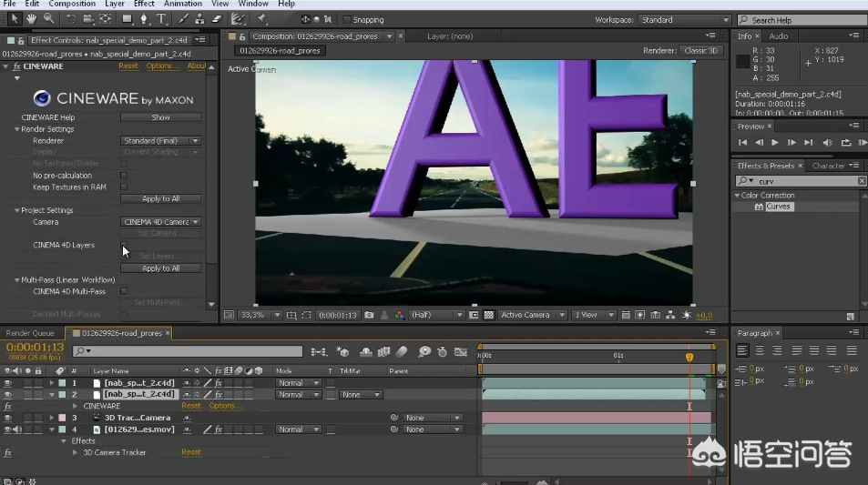Align paragraph text left
Viewport: 868px width, 485px height.
click(742, 350)
